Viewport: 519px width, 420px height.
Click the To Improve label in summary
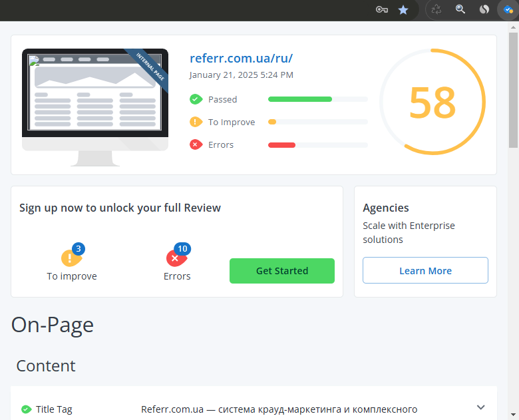pos(232,122)
